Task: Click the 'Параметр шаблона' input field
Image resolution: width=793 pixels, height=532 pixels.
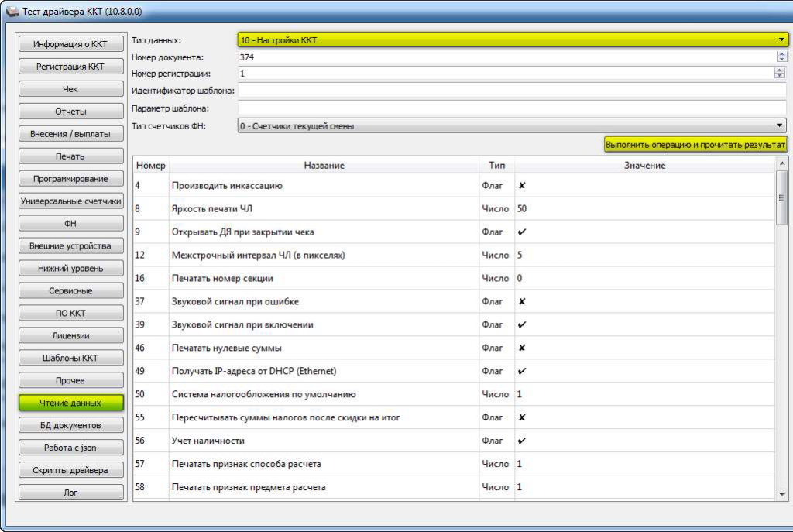Action: pyautogui.click(x=511, y=108)
